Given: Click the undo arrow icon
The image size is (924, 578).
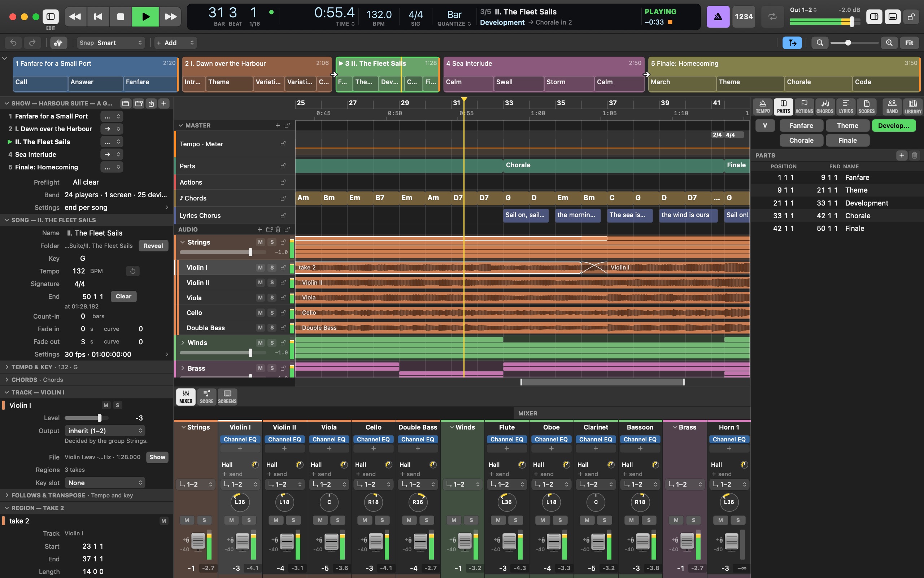Looking at the screenshot, I should coord(13,42).
